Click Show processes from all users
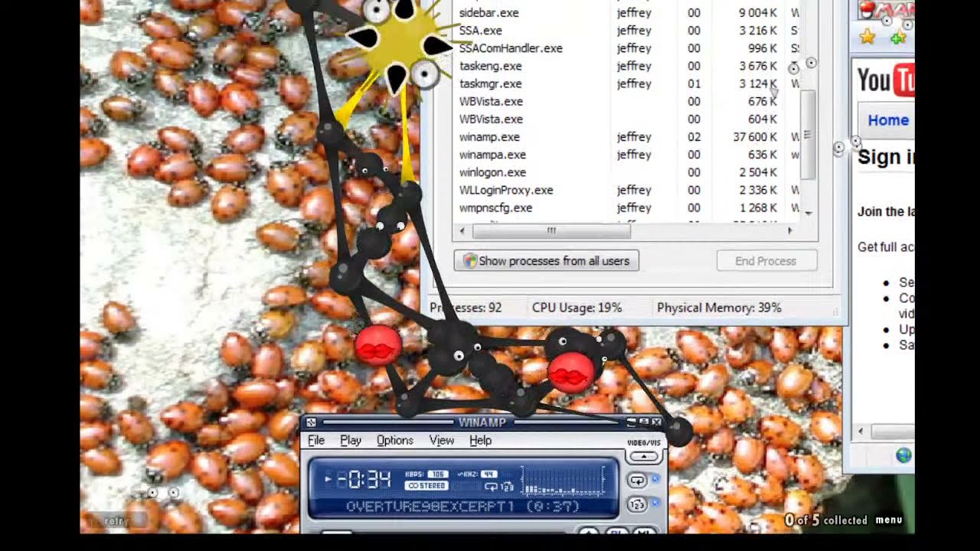 (x=546, y=261)
